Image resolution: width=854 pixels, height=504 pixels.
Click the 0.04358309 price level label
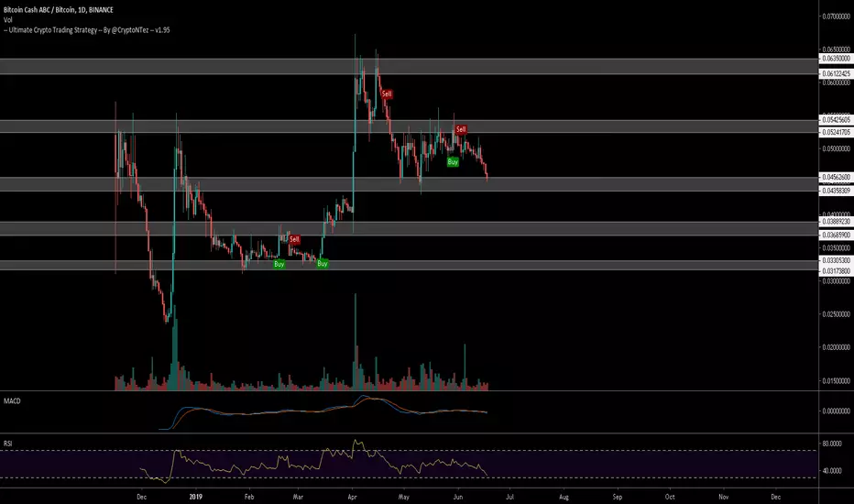(x=836, y=191)
